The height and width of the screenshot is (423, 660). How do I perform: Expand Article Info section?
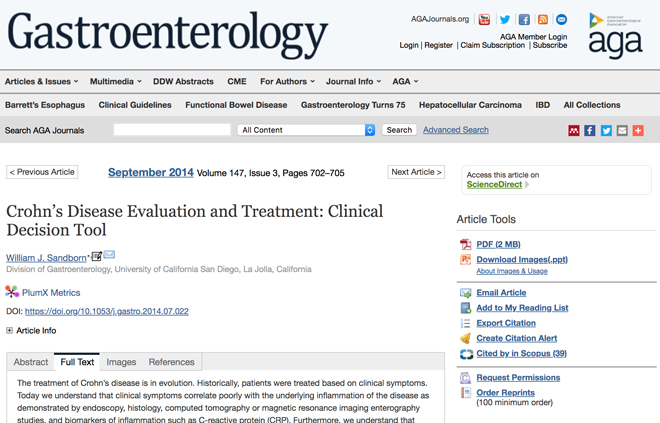tap(9, 330)
